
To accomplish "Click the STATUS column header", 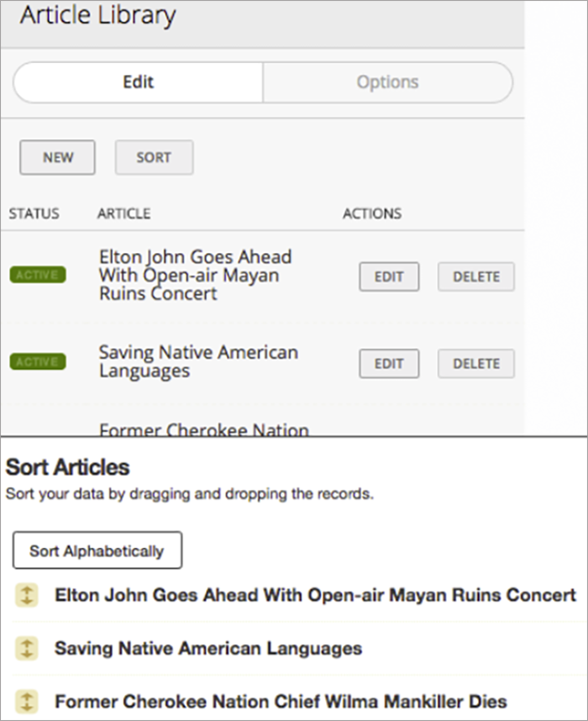I will pos(34,213).
